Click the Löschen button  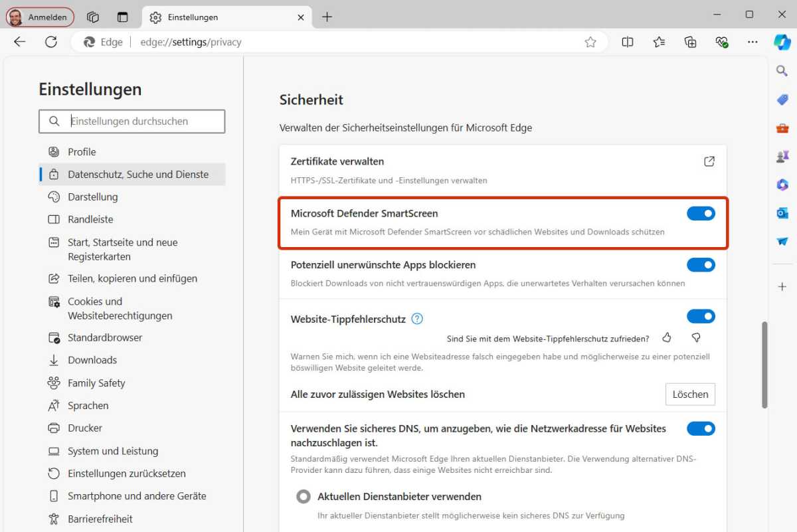coord(690,395)
